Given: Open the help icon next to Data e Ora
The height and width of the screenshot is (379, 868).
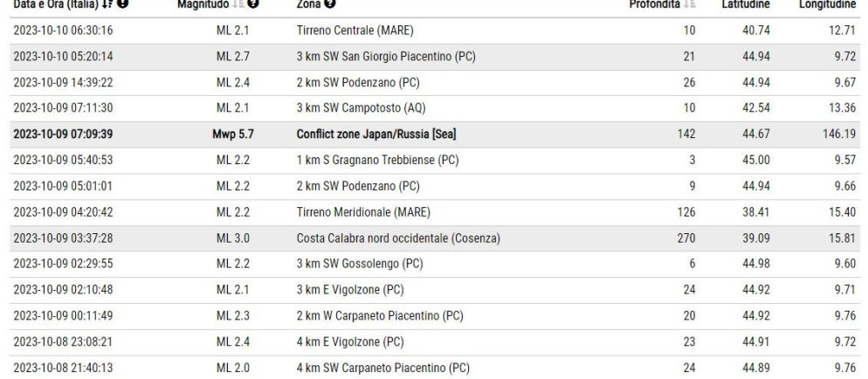Looking at the screenshot, I should [123, 3].
